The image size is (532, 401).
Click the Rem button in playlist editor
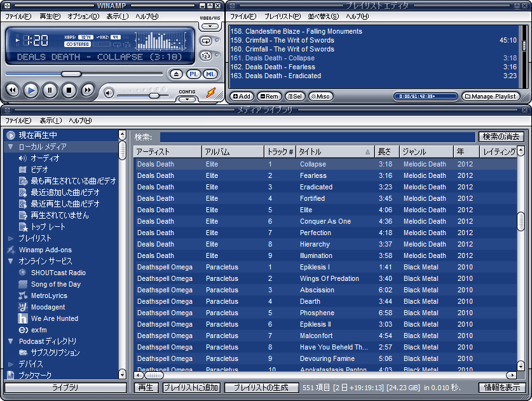[x=269, y=97]
